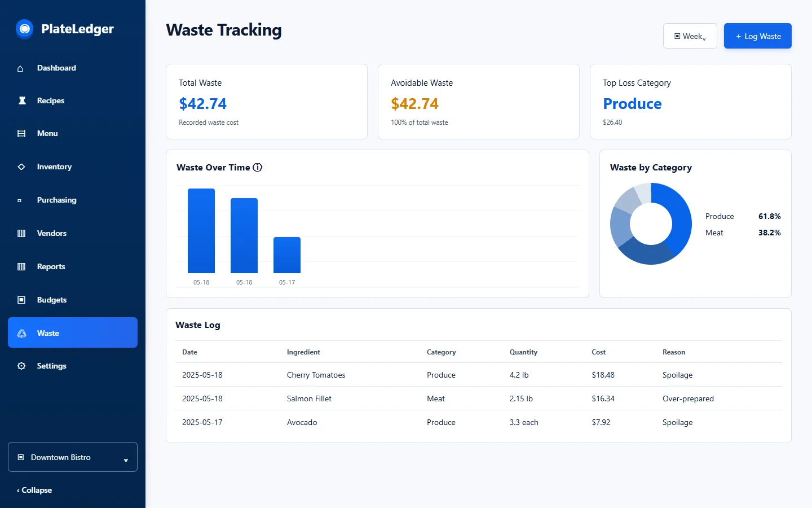Image resolution: width=812 pixels, height=508 pixels.
Task: Collapse the sidebar
Action: tap(34, 490)
